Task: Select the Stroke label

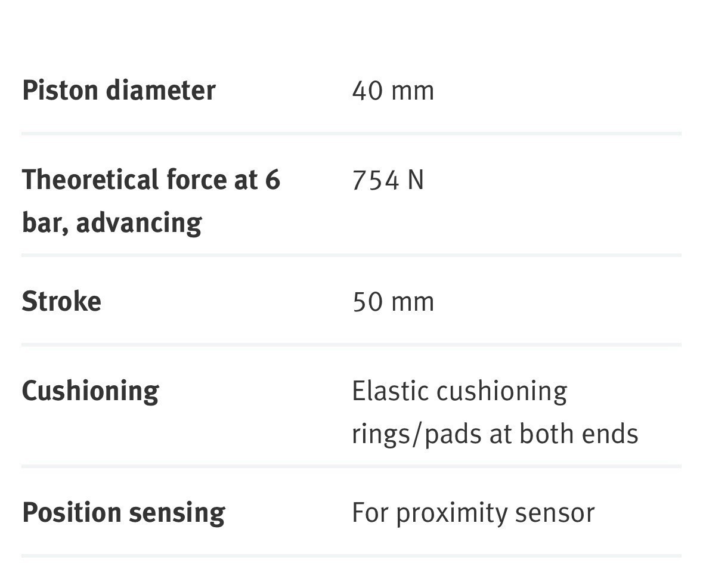Action: 61,301
